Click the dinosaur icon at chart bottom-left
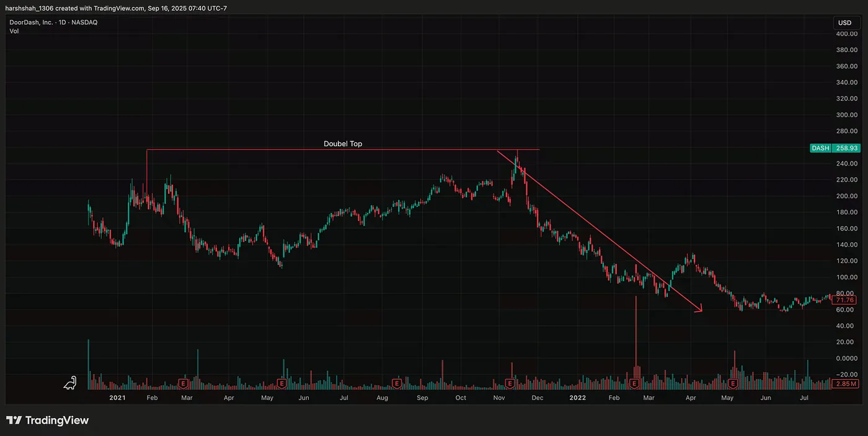 coord(71,383)
